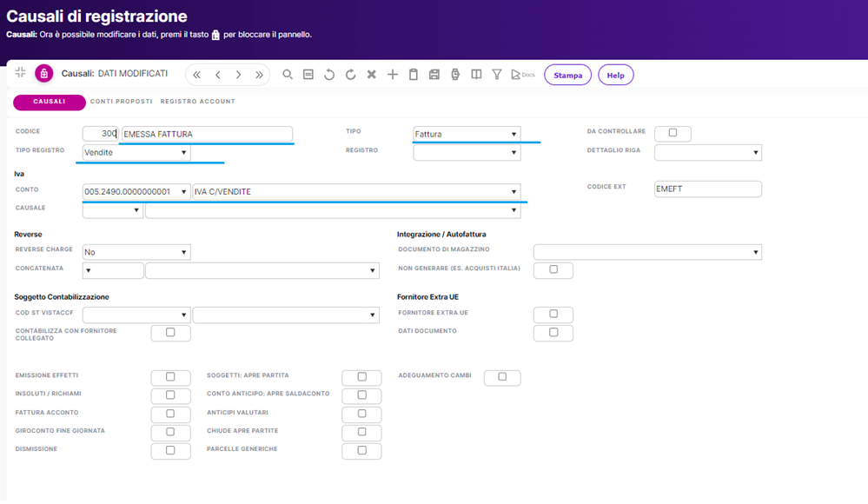Open the Dettaglio Riga dropdown

(708, 152)
